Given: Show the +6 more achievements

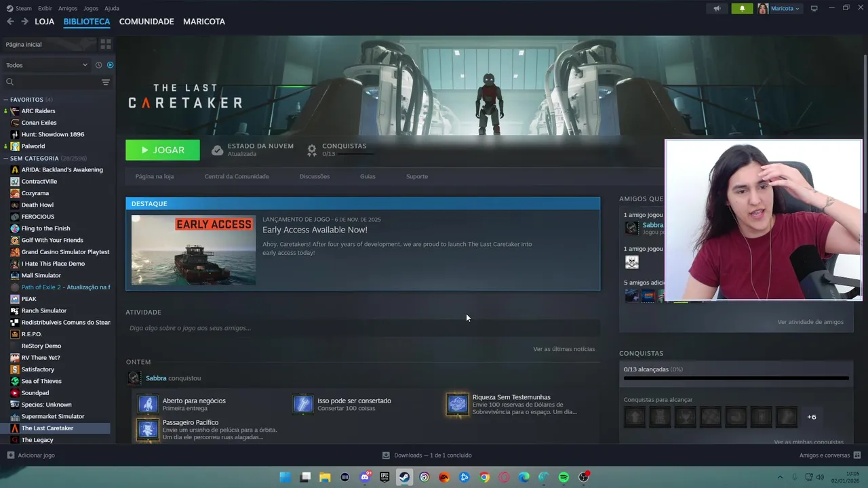Looking at the screenshot, I should (812, 417).
